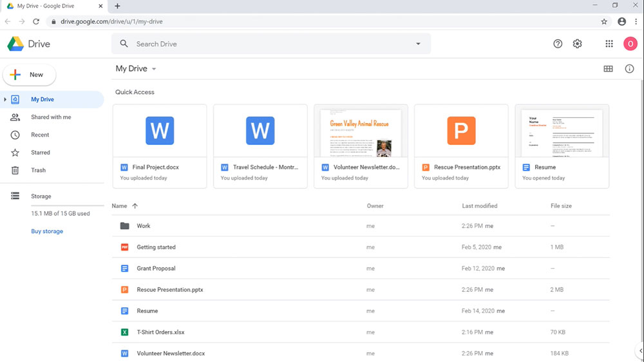Select T-Shirt Orders.xlsx file name

(160, 332)
